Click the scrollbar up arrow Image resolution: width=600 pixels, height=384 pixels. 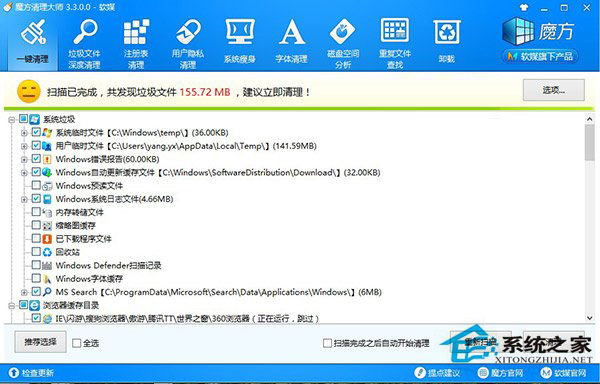coord(590,119)
